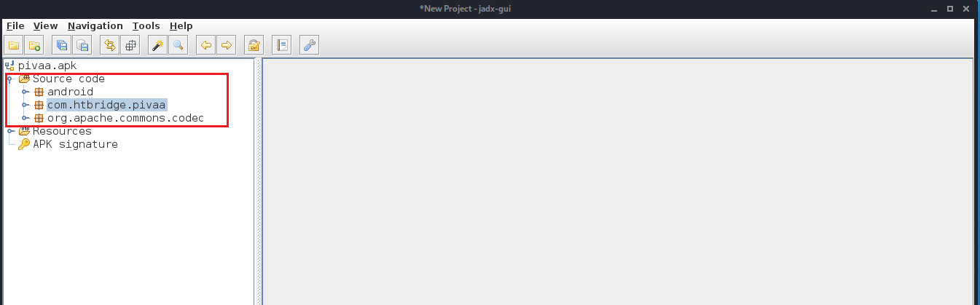Expand the org.apache.commons.codec package
Screen dimensions: 980x305
point(25,118)
